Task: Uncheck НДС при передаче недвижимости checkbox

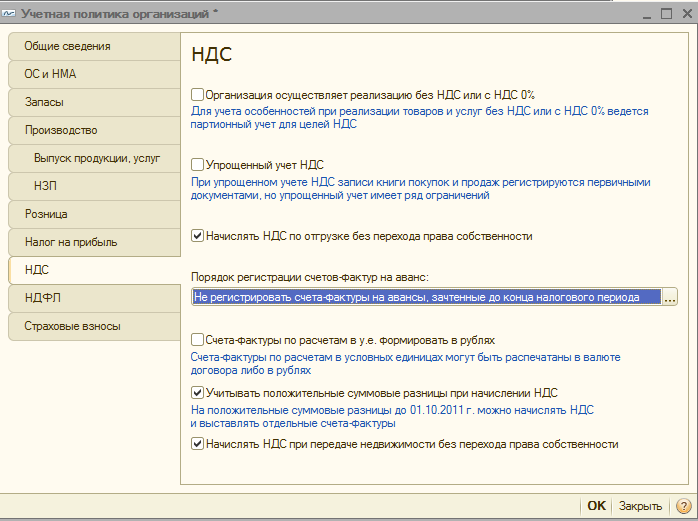Action: pos(197,444)
